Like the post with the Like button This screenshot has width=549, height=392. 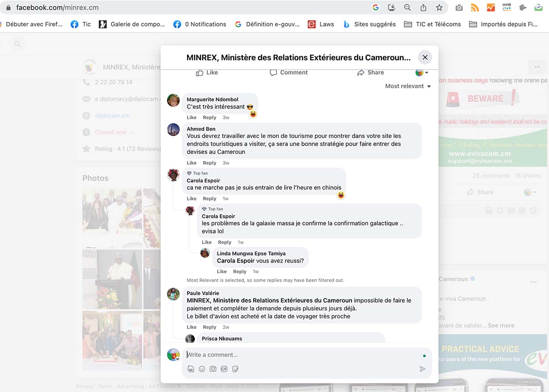pos(207,72)
